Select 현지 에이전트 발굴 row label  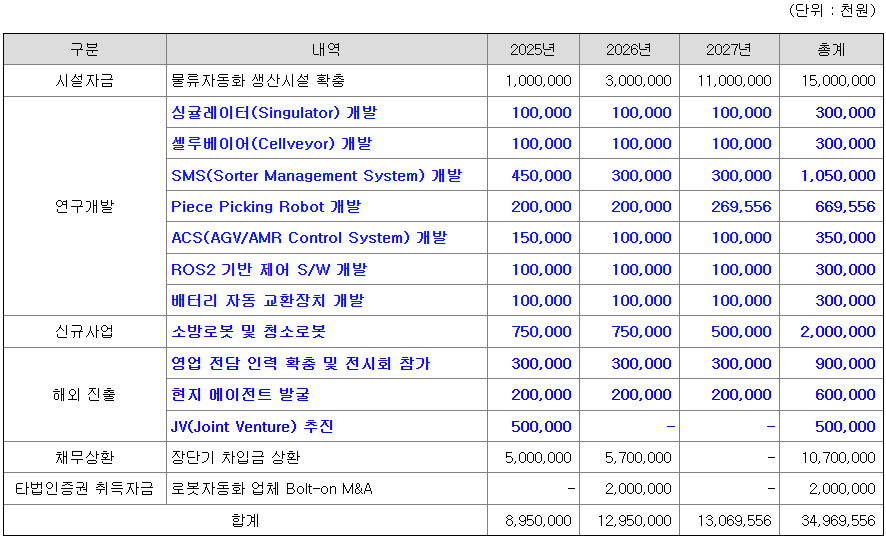(x=241, y=394)
